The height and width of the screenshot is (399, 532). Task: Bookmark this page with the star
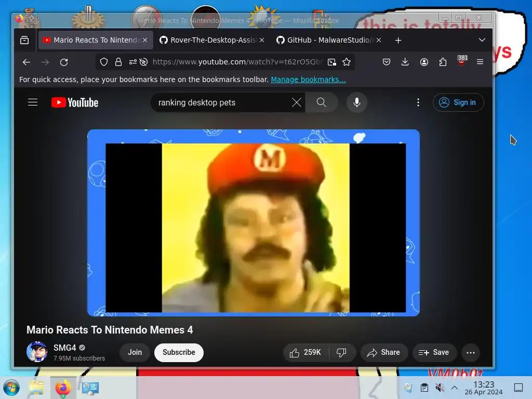[347, 62]
